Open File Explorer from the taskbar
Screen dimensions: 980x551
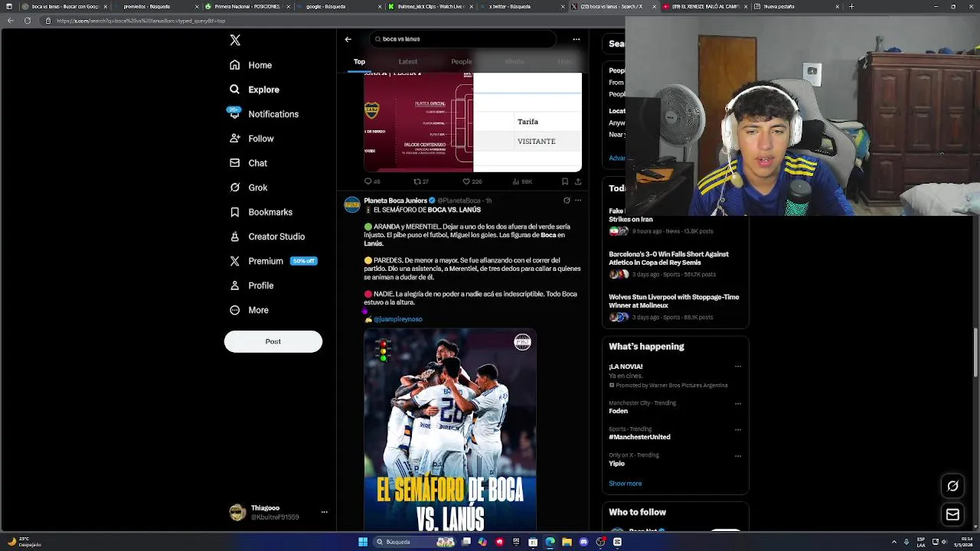click(x=567, y=542)
